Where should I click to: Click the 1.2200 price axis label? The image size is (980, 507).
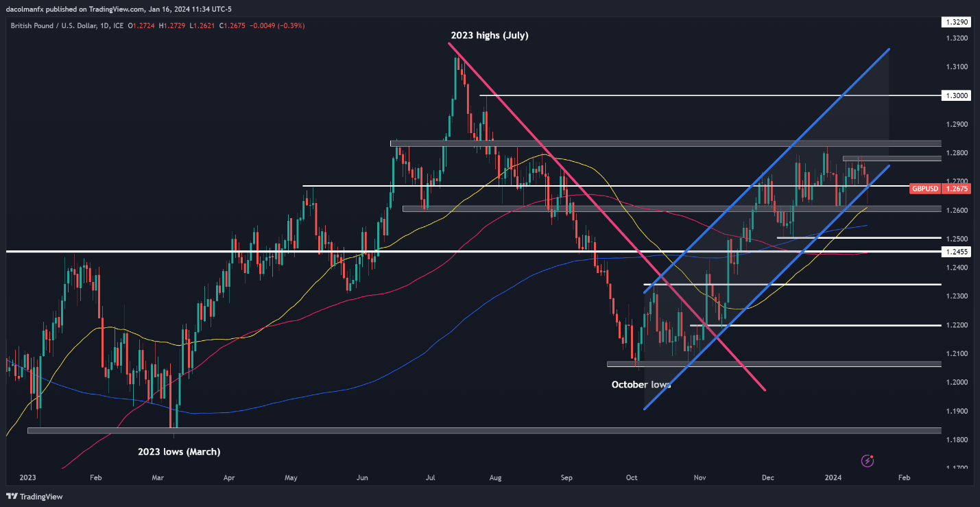(x=956, y=325)
